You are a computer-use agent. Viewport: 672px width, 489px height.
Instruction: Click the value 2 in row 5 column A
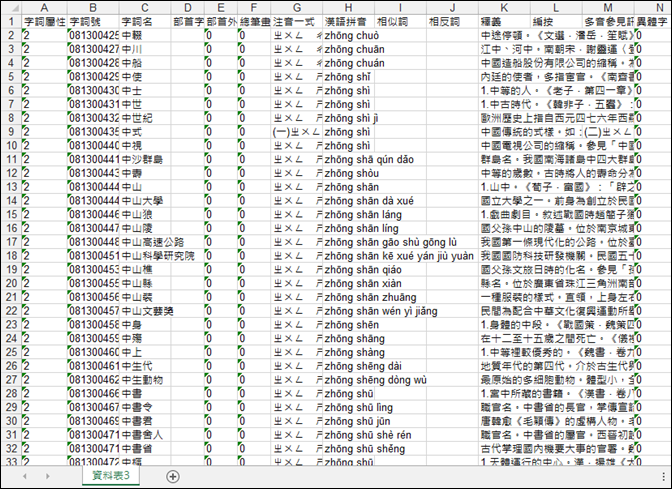point(44,76)
